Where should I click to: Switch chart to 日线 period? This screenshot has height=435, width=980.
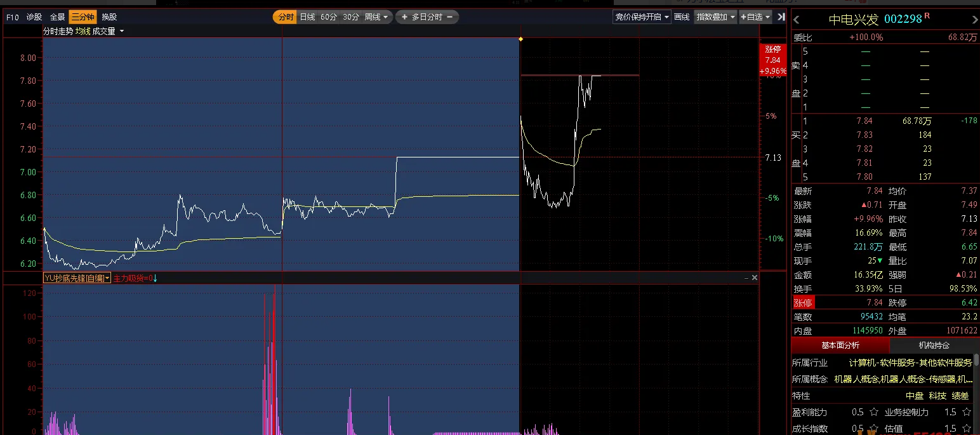(307, 17)
